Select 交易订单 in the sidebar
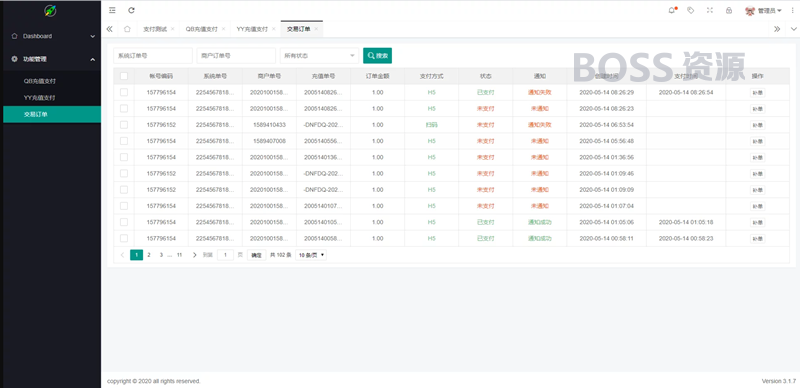 click(52, 114)
